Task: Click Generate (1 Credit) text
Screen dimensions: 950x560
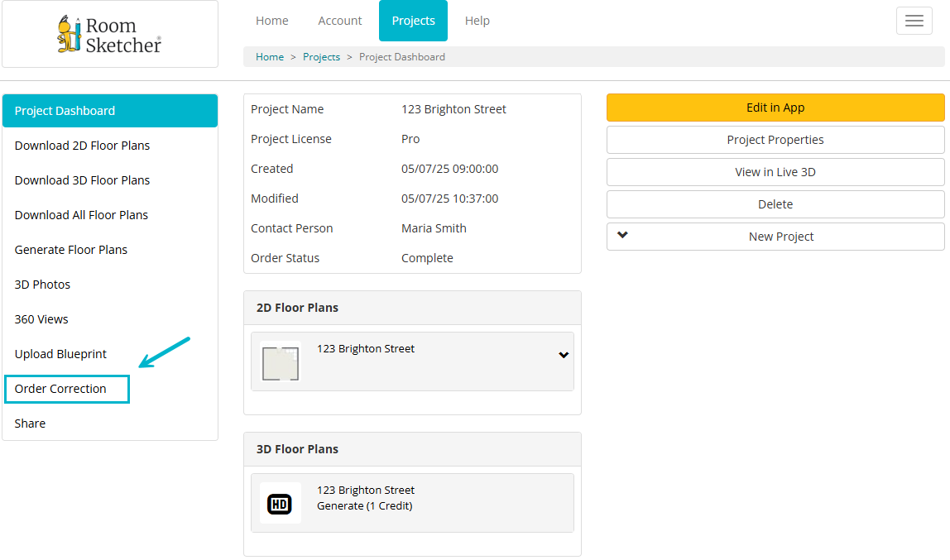Action: [x=365, y=506]
